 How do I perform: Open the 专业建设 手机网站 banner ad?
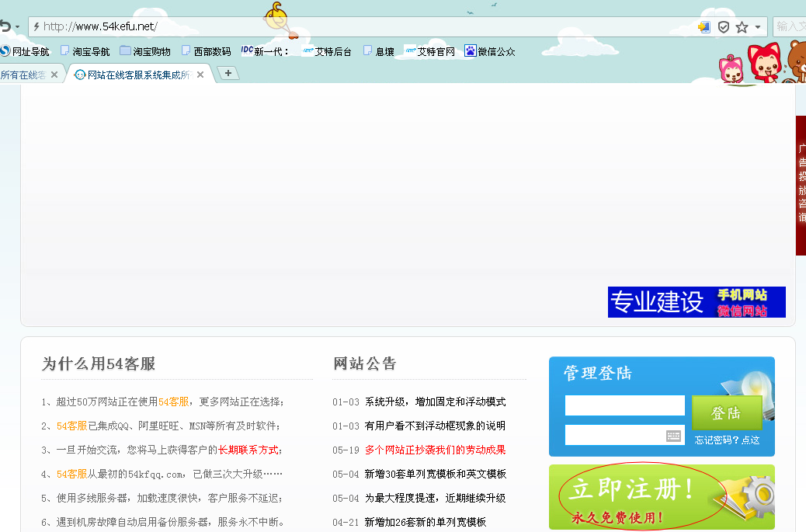point(697,302)
